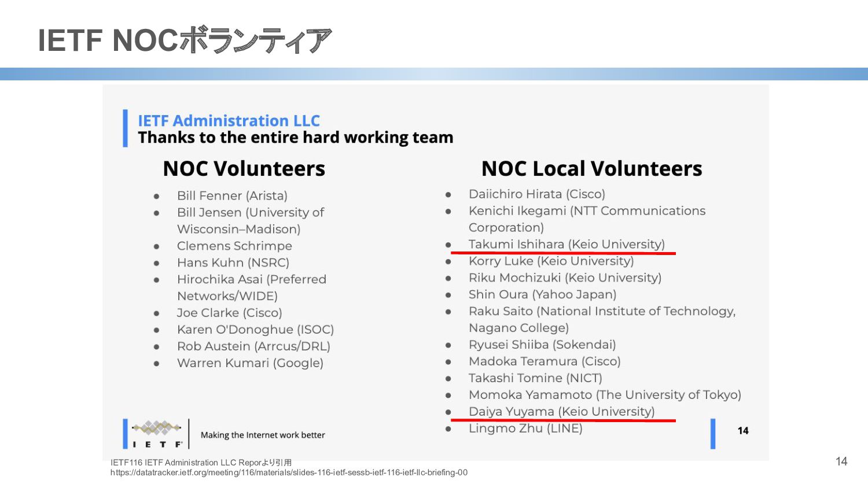Click 'Daiichiro Hirata (Cisco)' entry
This screenshot has height=488, width=868.
537,194
